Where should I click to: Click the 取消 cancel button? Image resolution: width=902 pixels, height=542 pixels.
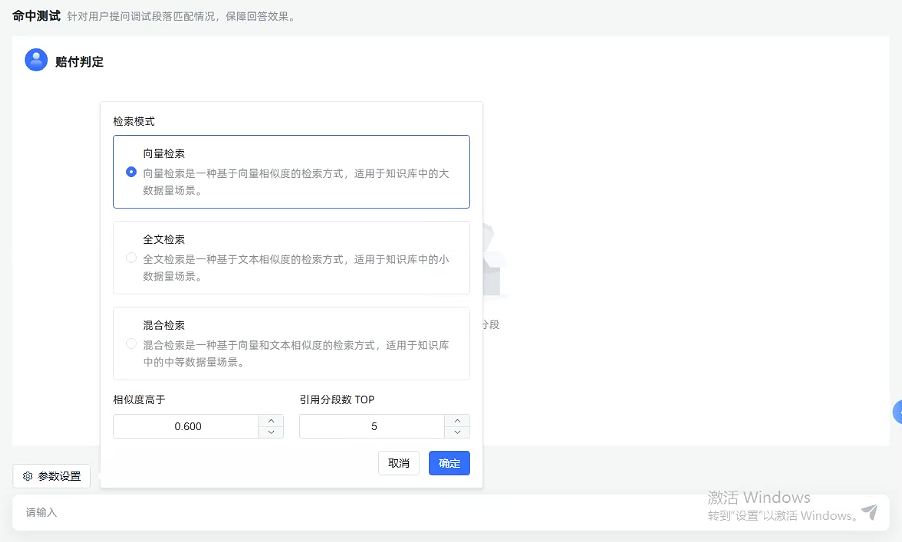[x=399, y=463]
